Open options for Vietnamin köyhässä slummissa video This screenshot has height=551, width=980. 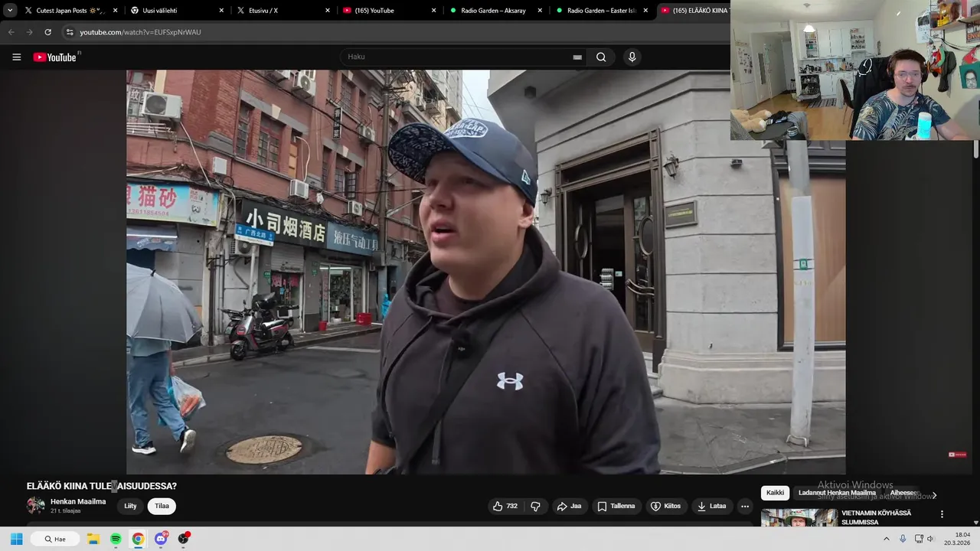(942, 514)
